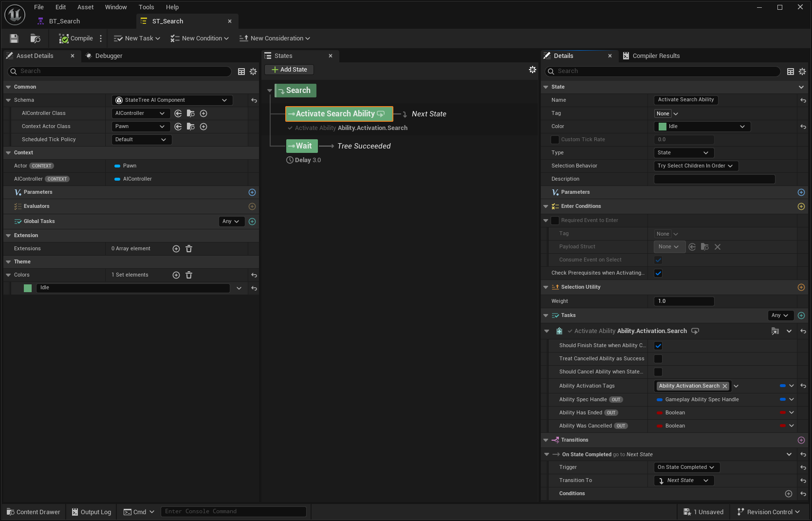Open the Tools menu
This screenshot has height=521, width=812.
(146, 7)
